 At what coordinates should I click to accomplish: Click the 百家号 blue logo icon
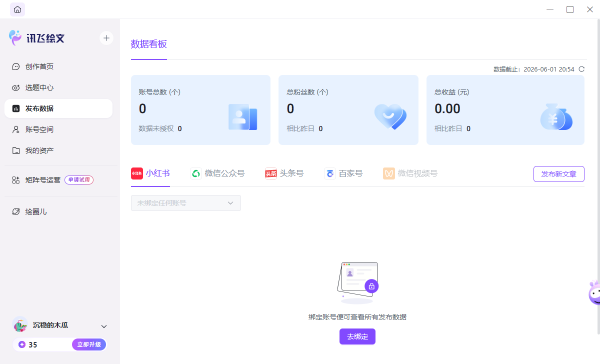click(x=330, y=173)
